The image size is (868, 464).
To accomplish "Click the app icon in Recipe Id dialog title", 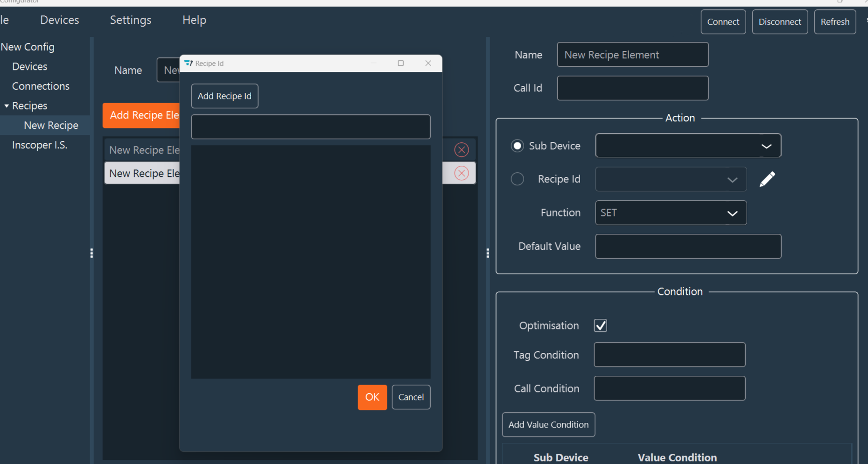I will point(188,63).
